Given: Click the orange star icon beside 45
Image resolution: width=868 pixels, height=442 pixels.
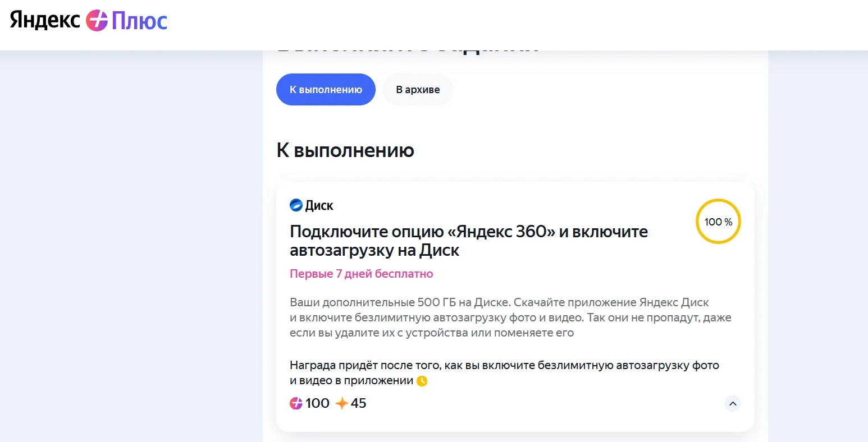Looking at the screenshot, I should 341,403.
